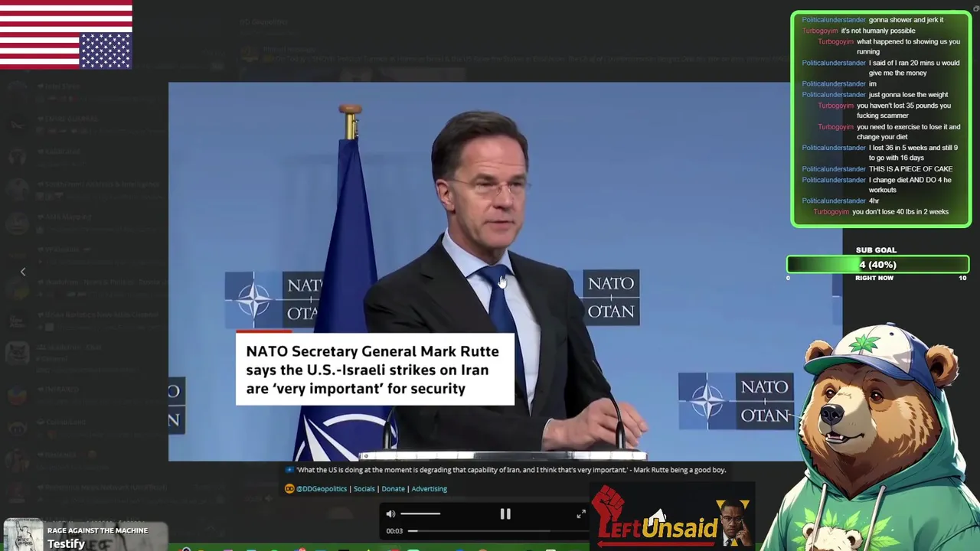
Task: Click 'you don't lose 40 lbs in 2 weeks' message
Action: 900,212
